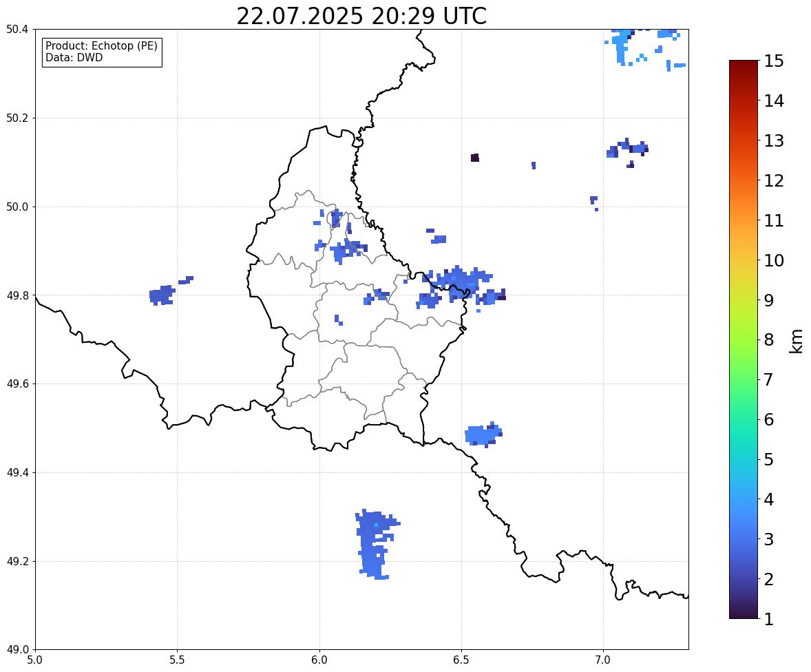Image resolution: width=811 pixels, height=672 pixels.
Task: Click latitude axis label "50.2"
Action: tap(17, 118)
